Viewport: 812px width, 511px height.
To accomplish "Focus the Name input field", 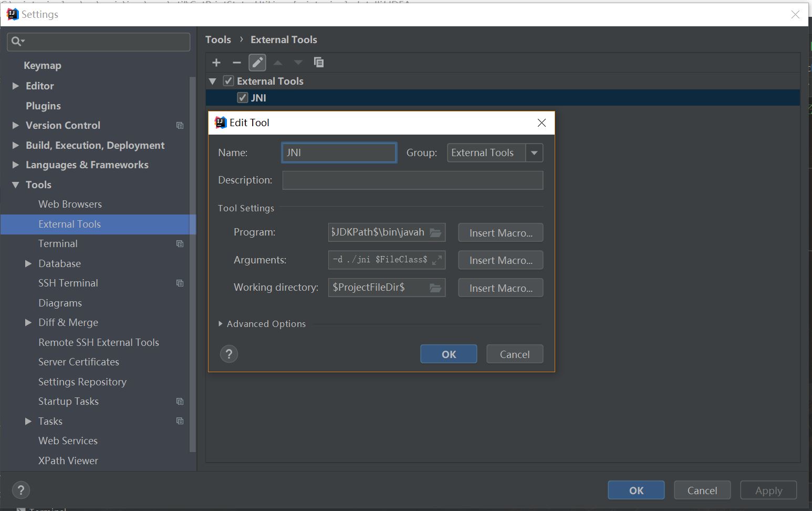I will (339, 152).
